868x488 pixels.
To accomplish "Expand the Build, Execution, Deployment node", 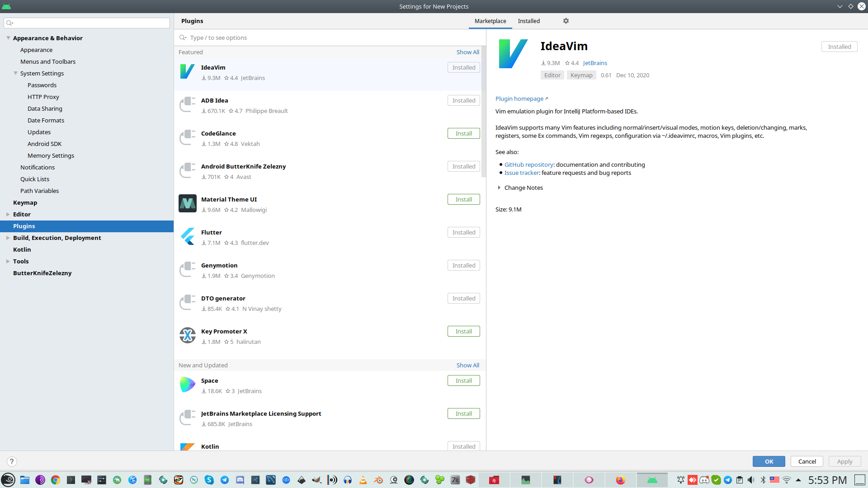I will coord(8,238).
